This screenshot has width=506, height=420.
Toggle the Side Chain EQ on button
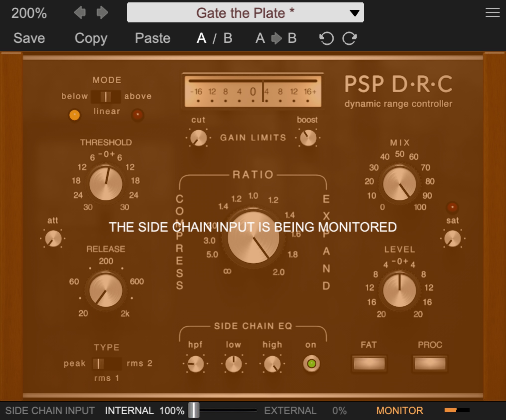pos(311,364)
